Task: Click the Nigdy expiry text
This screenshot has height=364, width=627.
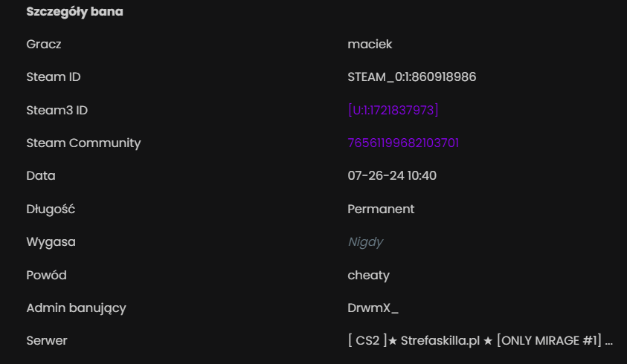Action: 365,241
